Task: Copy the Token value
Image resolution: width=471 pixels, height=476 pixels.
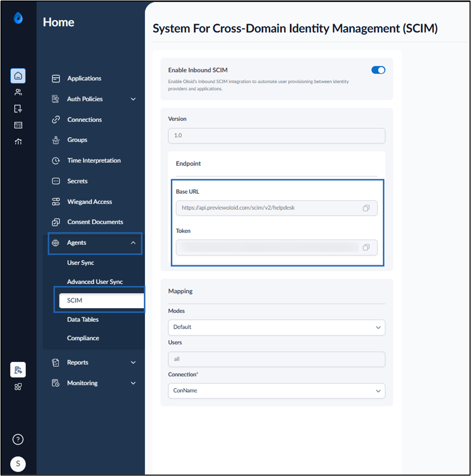Action: pyautogui.click(x=366, y=247)
